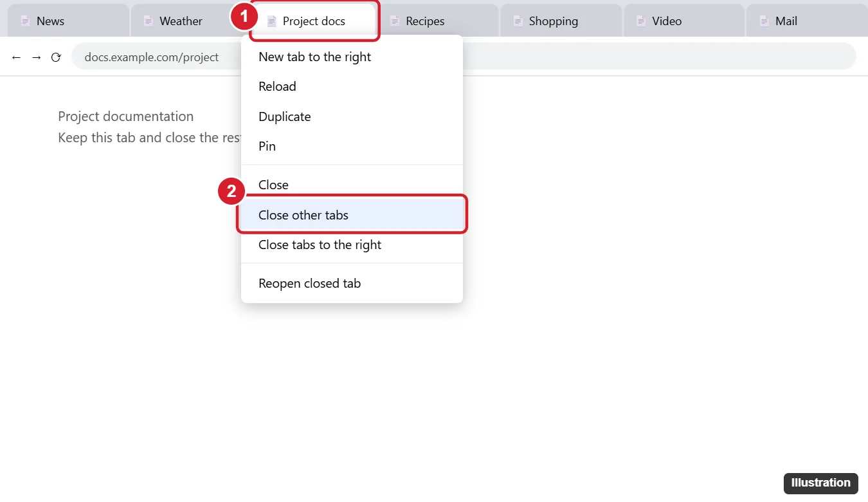The width and height of the screenshot is (868, 502).
Task: Click the Shopping tab page icon
Action: pyautogui.click(x=518, y=21)
